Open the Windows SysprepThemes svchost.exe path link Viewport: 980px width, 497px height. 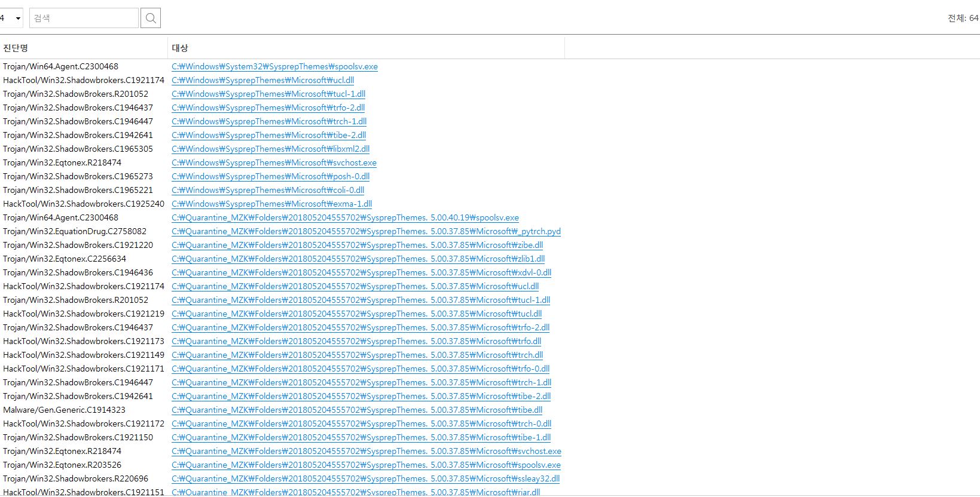(x=274, y=162)
